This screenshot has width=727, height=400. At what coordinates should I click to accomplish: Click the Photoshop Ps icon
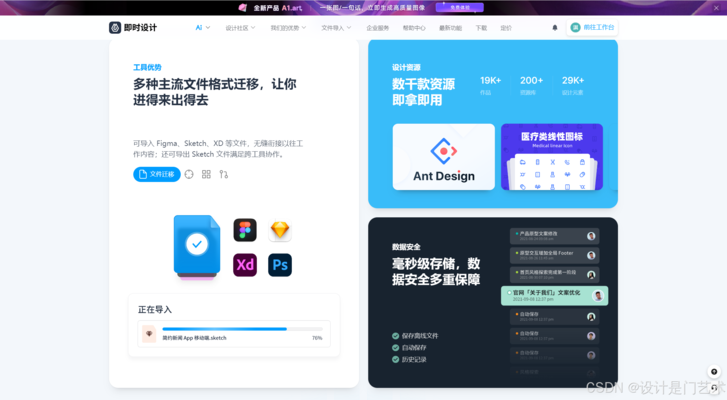280,265
